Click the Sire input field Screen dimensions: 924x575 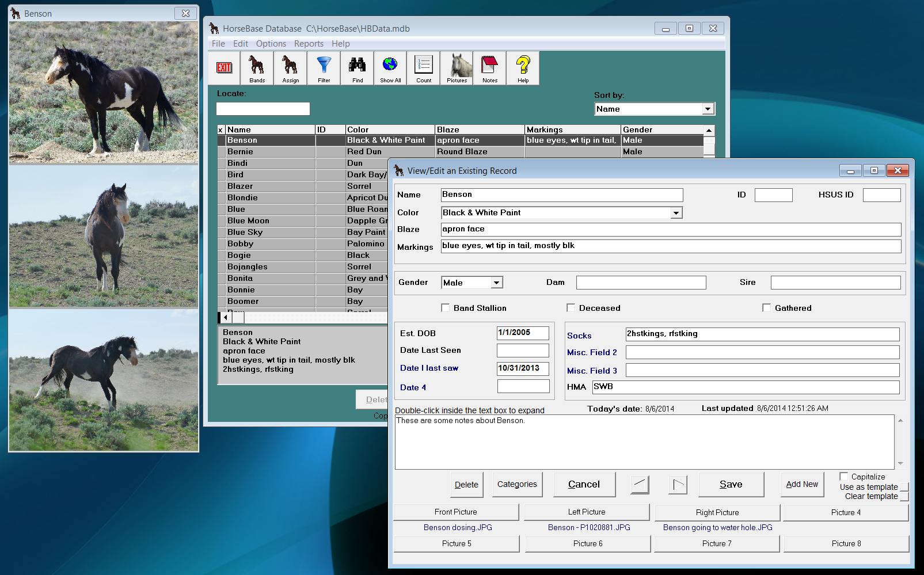click(836, 283)
